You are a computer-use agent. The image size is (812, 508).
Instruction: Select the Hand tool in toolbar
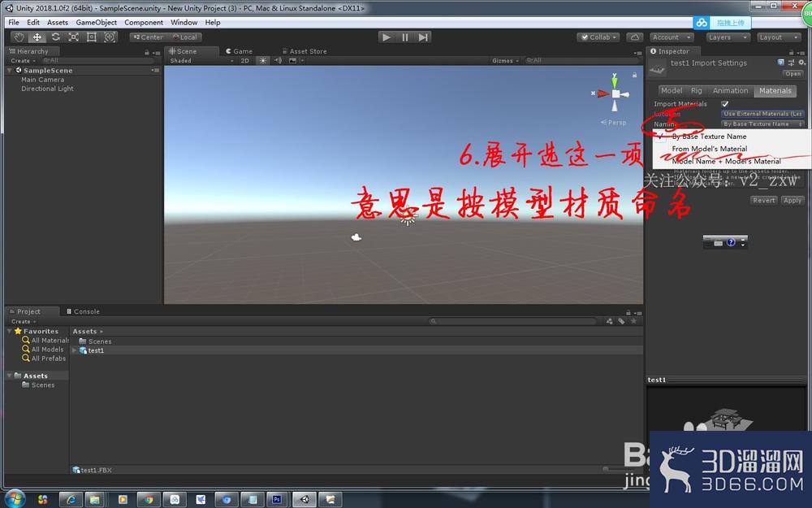19,37
